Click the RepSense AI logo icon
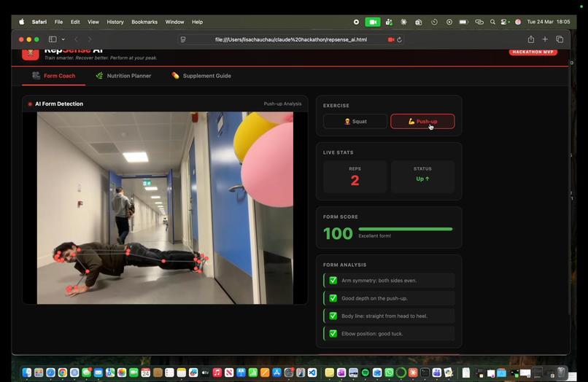588x382 pixels. (x=31, y=54)
